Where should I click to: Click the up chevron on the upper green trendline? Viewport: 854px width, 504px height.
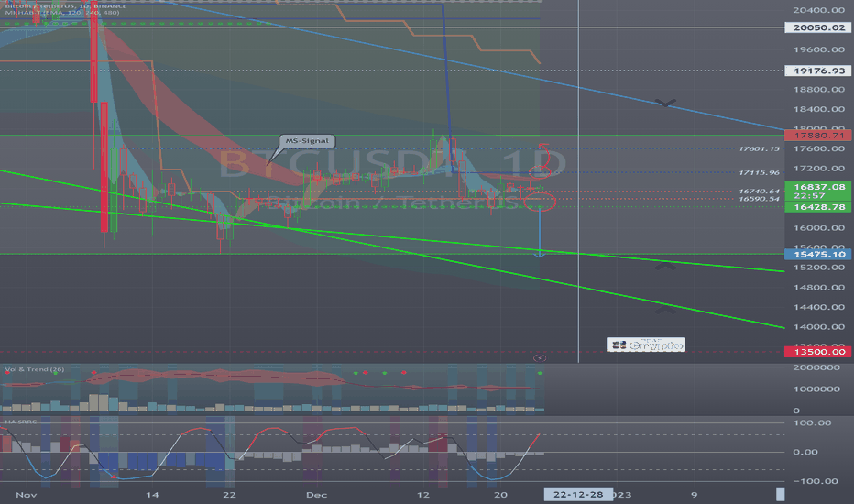pyautogui.click(x=665, y=267)
